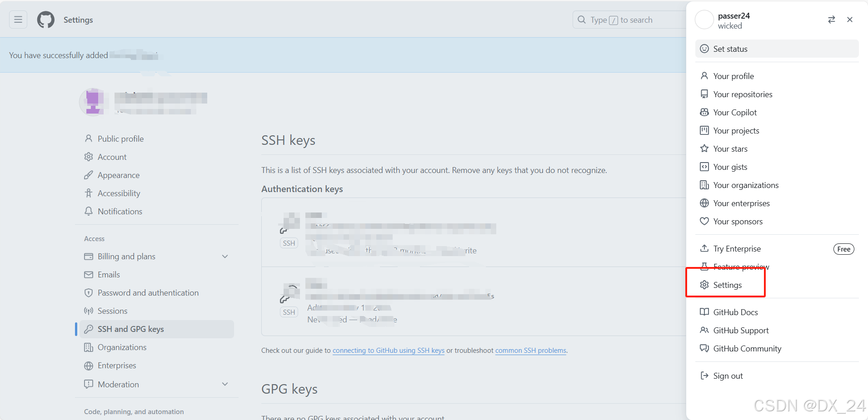Follow common SSH problems link
This screenshot has height=420, width=868.
[x=531, y=351]
